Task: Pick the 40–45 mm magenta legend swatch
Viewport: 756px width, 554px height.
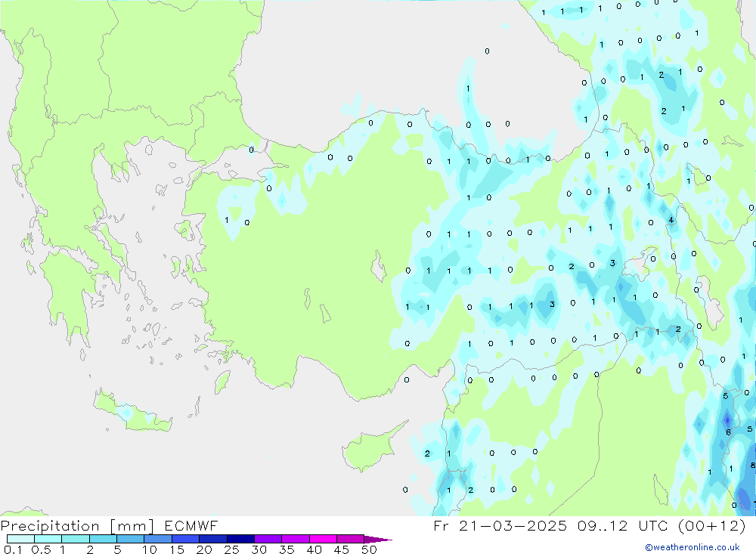Action: [x=323, y=539]
